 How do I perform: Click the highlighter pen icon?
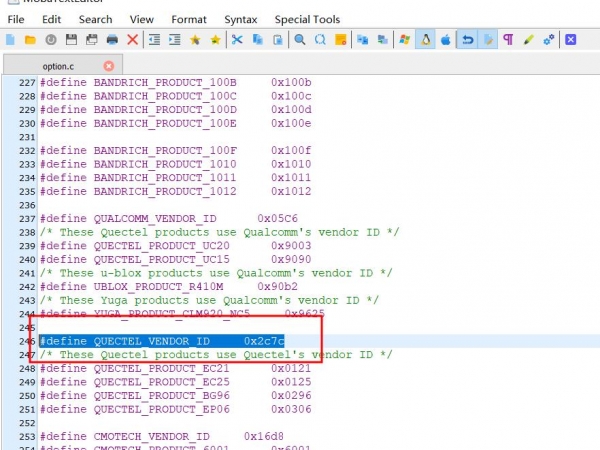click(529, 40)
